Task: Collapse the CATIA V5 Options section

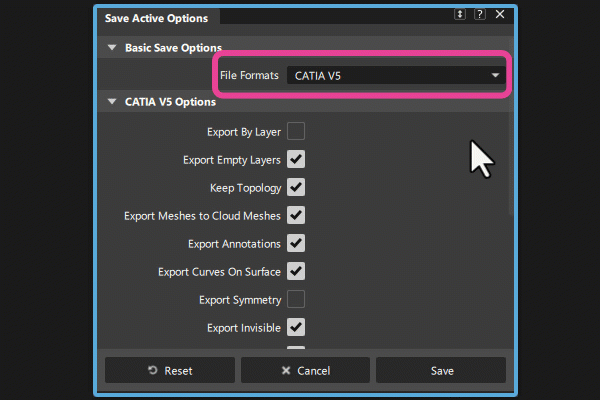Action: tap(110, 101)
